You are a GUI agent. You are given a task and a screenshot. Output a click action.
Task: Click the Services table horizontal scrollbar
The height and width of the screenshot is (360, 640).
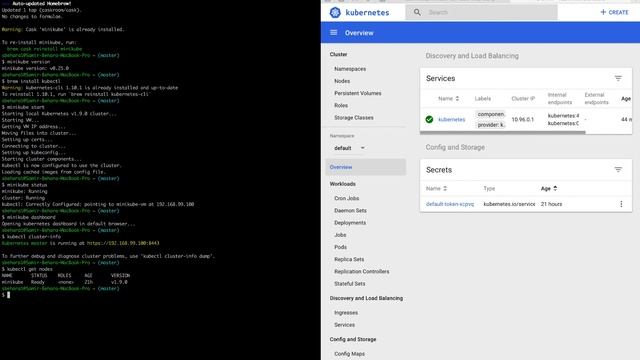pyautogui.click(x=502, y=132)
